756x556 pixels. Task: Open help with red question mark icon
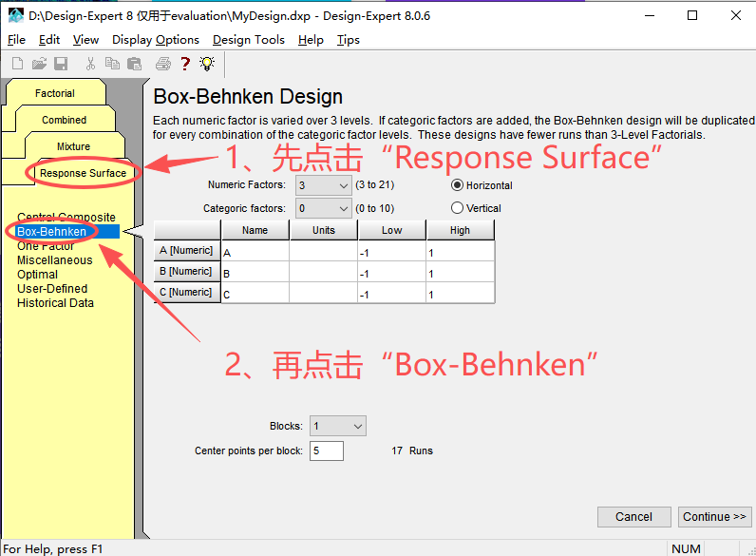[185, 64]
